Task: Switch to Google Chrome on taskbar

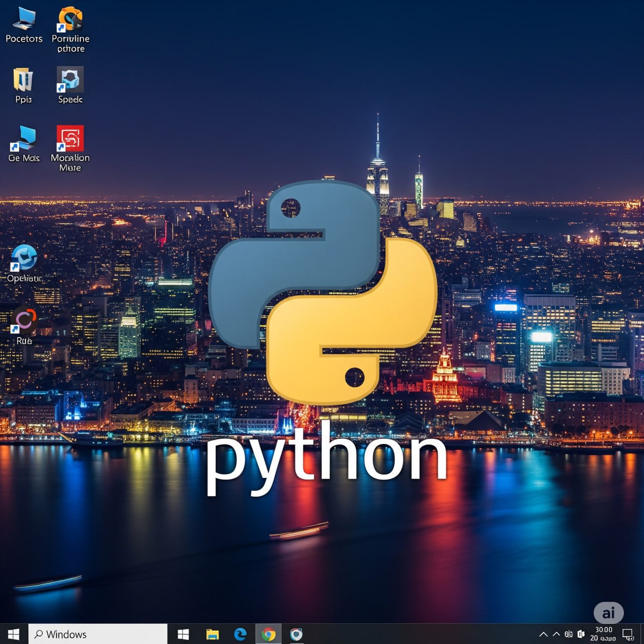Action: click(269, 634)
